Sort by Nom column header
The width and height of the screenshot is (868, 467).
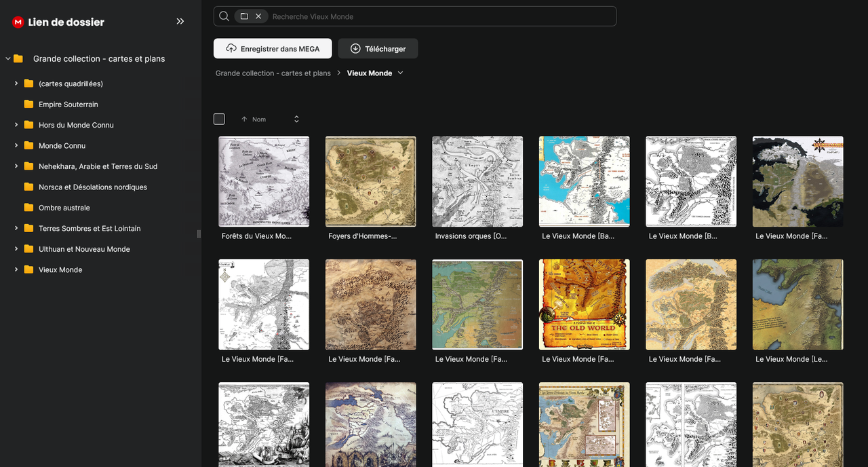259,119
